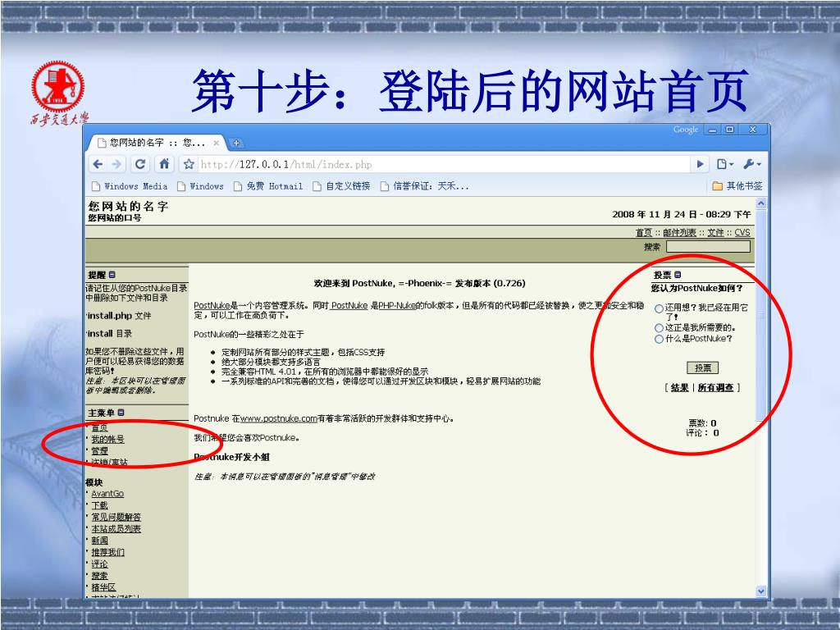This screenshot has width=840, height=630.
Task: Open the AvantGo module link
Action: click(x=107, y=493)
